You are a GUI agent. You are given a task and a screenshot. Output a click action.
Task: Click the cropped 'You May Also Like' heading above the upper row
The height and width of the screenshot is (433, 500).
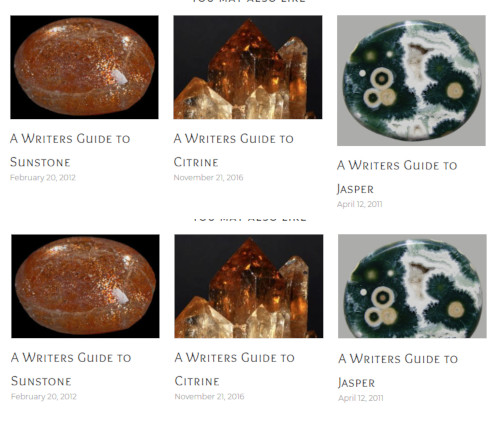click(249, 1)
